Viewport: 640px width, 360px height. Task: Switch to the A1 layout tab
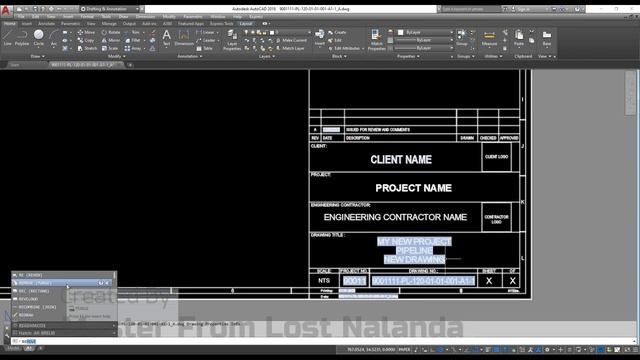tap(29, 349)
